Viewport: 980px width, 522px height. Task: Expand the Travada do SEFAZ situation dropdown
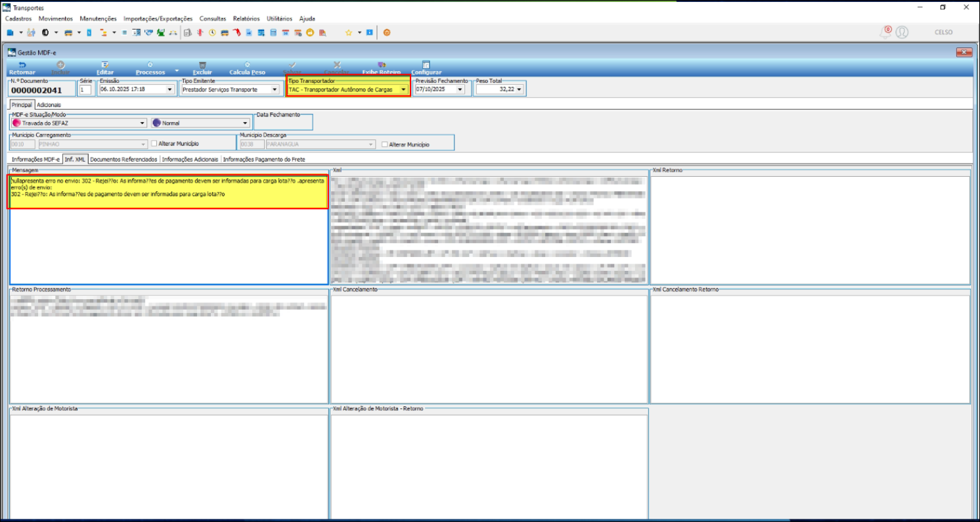[142, 123]
